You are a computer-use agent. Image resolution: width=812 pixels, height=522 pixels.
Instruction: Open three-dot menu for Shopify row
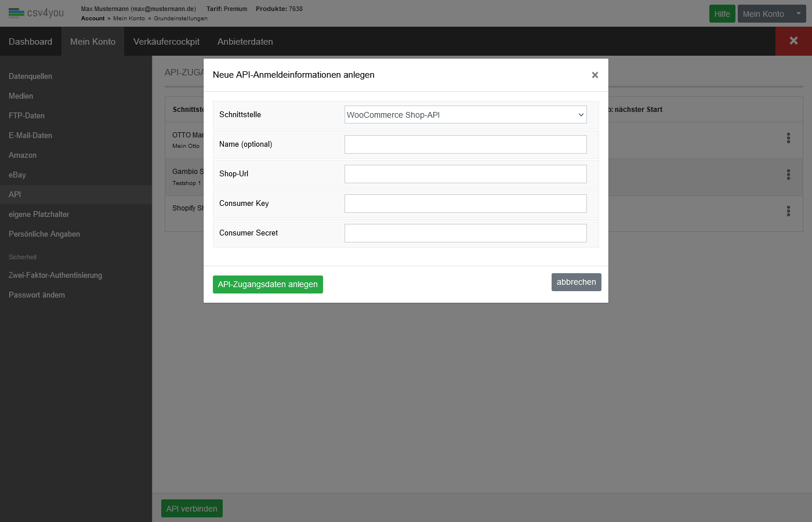(x=788, y=211)
